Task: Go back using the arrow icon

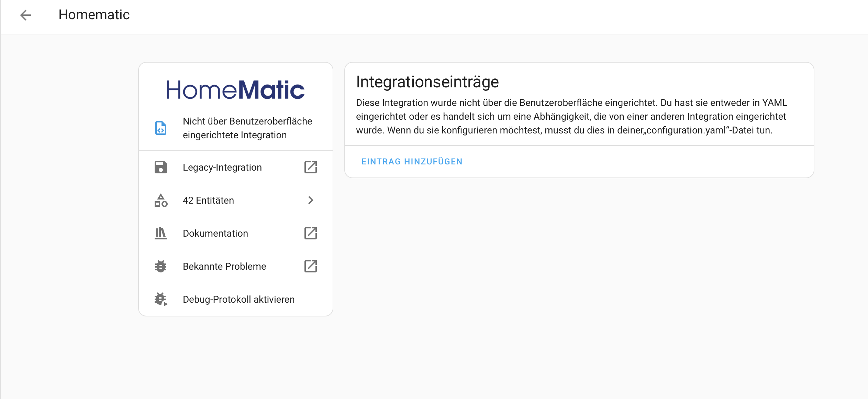Action: click(25, 15)
